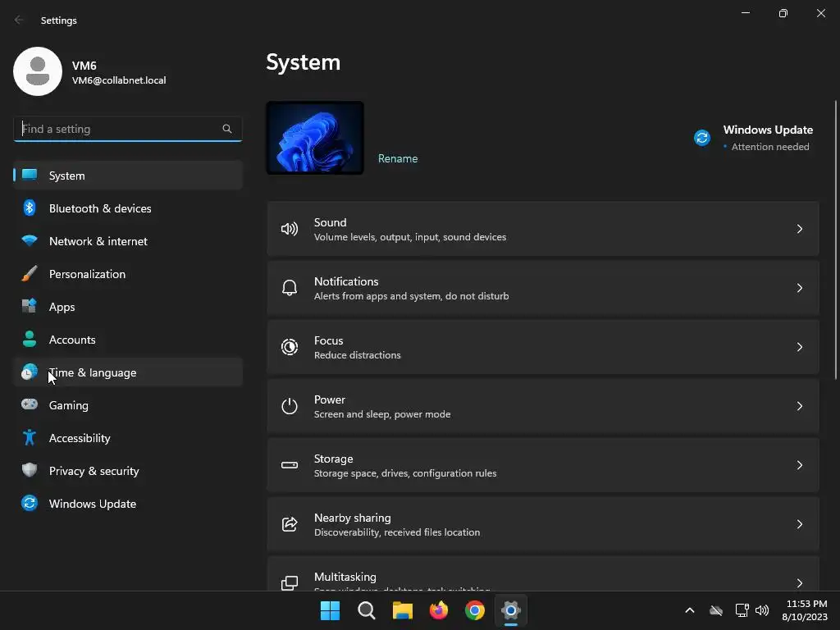
Task: Click the Windows Update sync icon at top right
Action: coord(702,138)
